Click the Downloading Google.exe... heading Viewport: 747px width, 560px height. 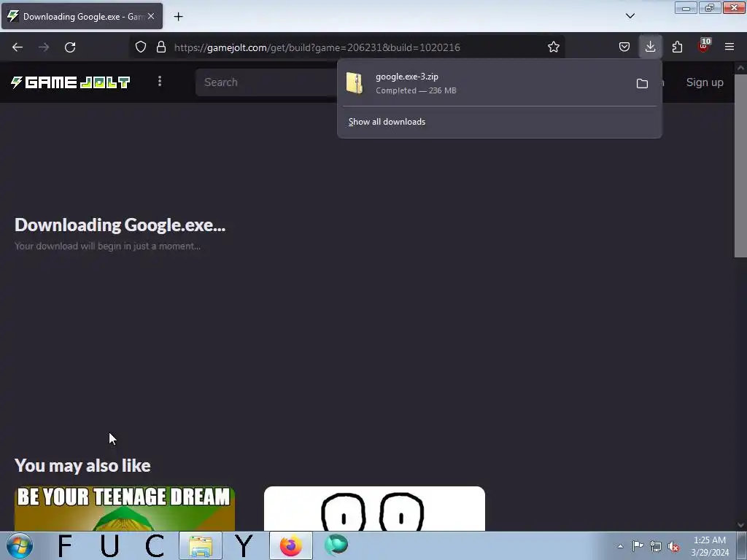120,225
